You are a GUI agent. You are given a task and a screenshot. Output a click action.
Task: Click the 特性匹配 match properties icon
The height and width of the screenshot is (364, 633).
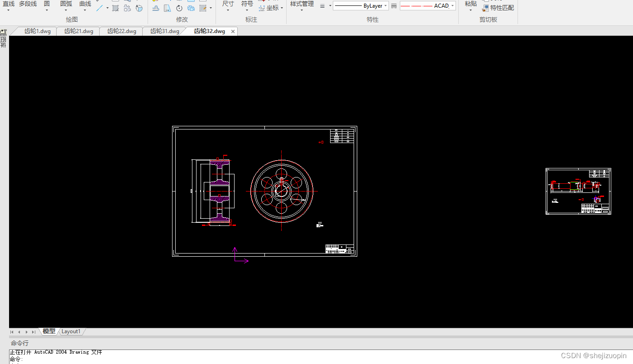(x=485, y=8)
